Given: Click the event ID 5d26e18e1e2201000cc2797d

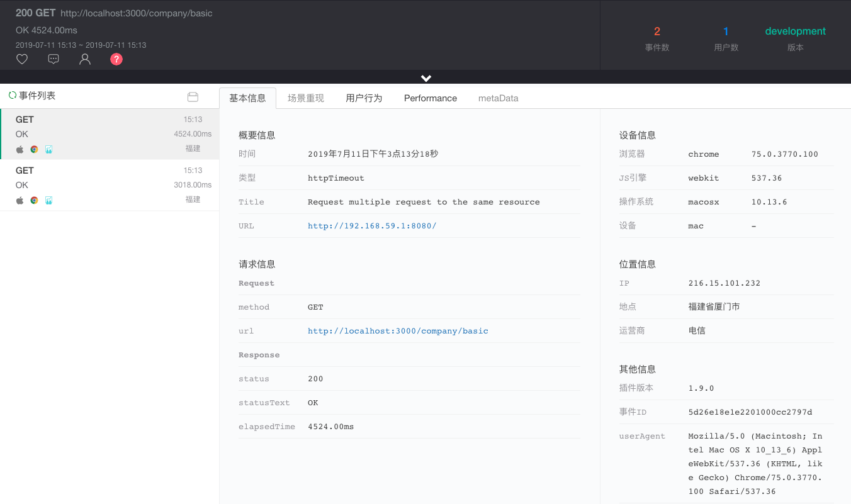Looking at the screenshot, I should [x=750, y=412].
